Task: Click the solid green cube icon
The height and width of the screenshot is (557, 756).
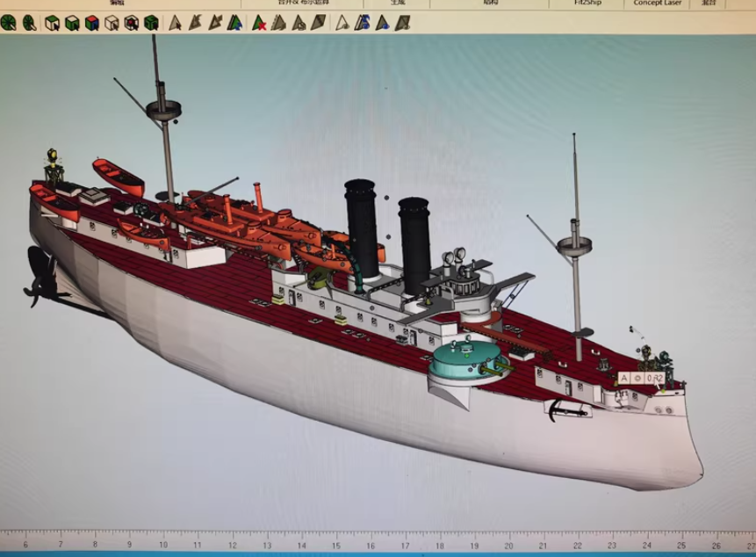Action: [151, 23]
